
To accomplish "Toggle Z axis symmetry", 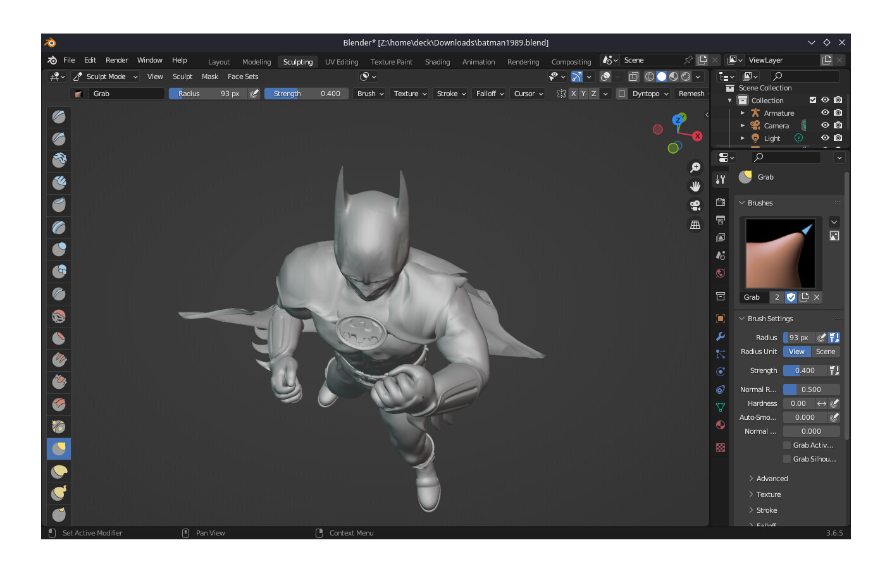I will (x=593, y=94).
